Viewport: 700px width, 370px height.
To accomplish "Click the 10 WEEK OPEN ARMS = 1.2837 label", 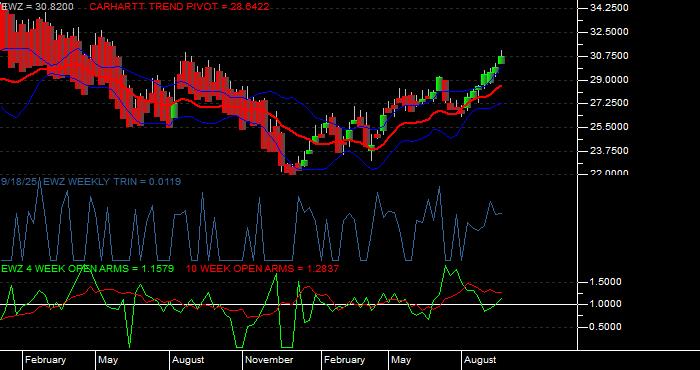I will tap(262, 269).
